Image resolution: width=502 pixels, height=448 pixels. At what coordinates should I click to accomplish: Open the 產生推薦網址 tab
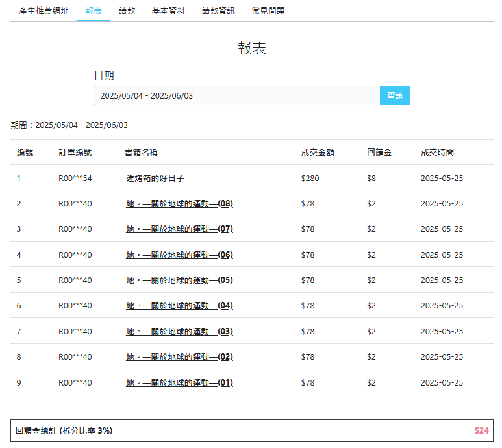44,11
